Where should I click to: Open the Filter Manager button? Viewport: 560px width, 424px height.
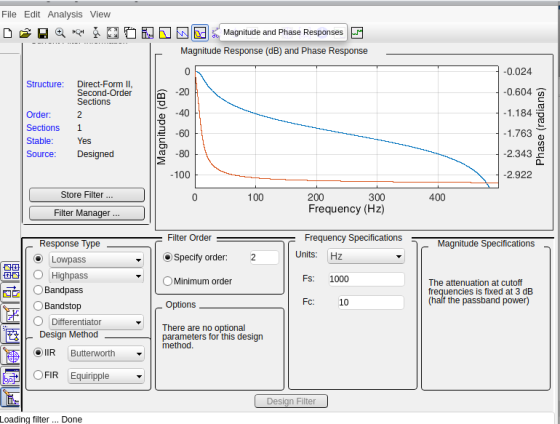[x=87, y=213]
